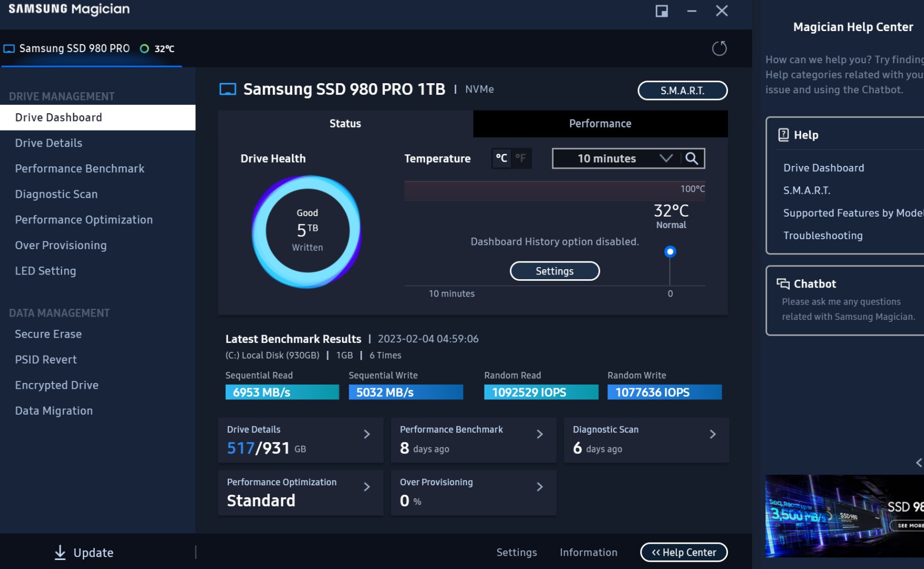Switch temperature unit to °F

click(x=520, y=158)
